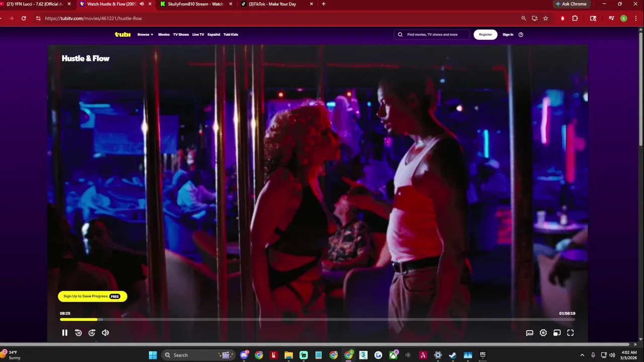Open a new browser tab

point(324,4)
